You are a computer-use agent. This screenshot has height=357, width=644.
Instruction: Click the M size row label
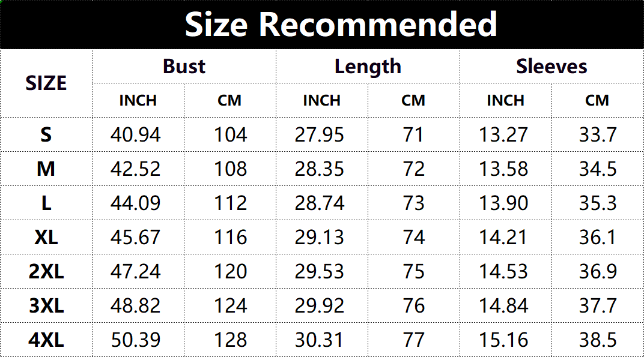tap(46, 169)
